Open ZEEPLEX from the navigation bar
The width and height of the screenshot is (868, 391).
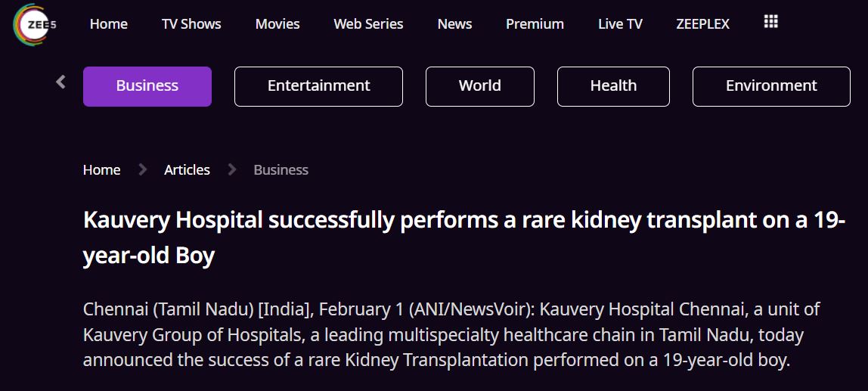pyautogui.click(x=702, y=24)
